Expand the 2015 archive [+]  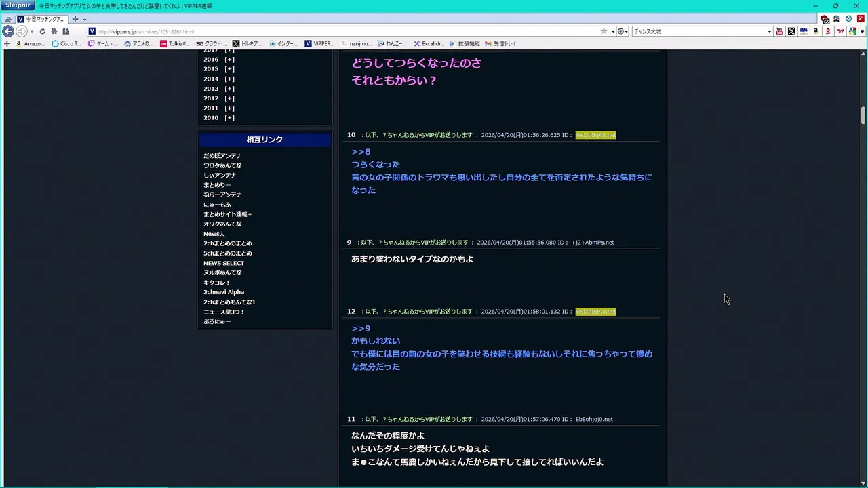coord(229,68)
